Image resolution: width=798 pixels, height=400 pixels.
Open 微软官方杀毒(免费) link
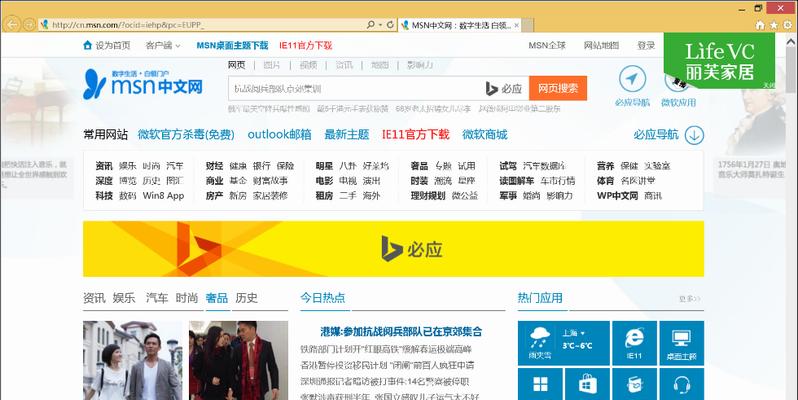(x=186, y=134)
